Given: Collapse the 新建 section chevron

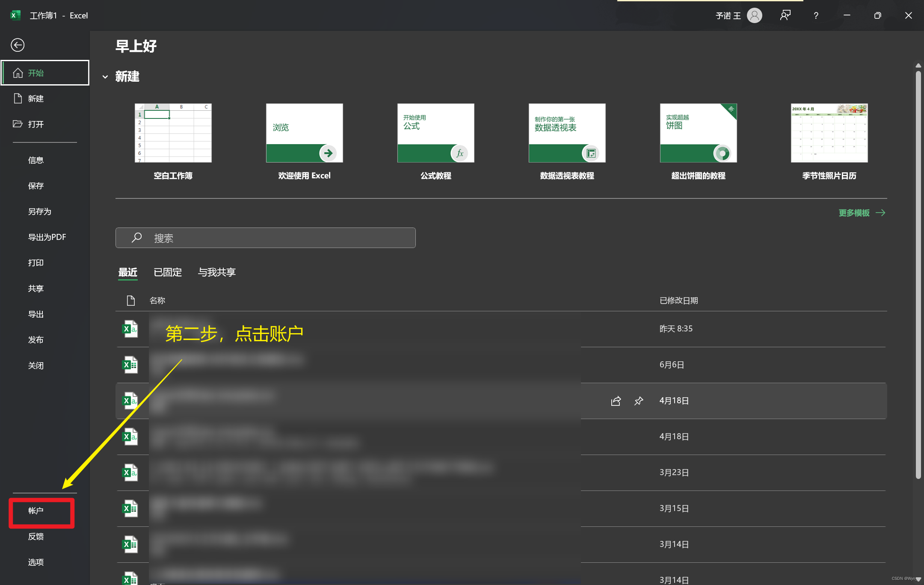Looking at the screenshot, I should click(x=105, y=77).
